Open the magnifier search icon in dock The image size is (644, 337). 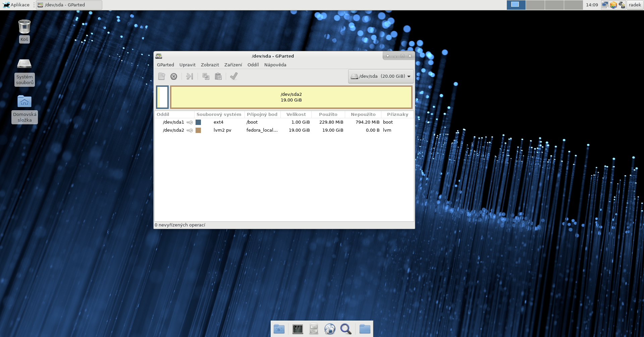346,329
